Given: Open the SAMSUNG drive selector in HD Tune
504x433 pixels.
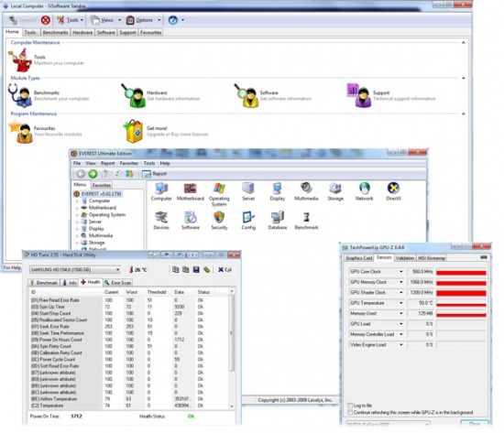Looking at the screenshot, I should (x=75, y=269).
